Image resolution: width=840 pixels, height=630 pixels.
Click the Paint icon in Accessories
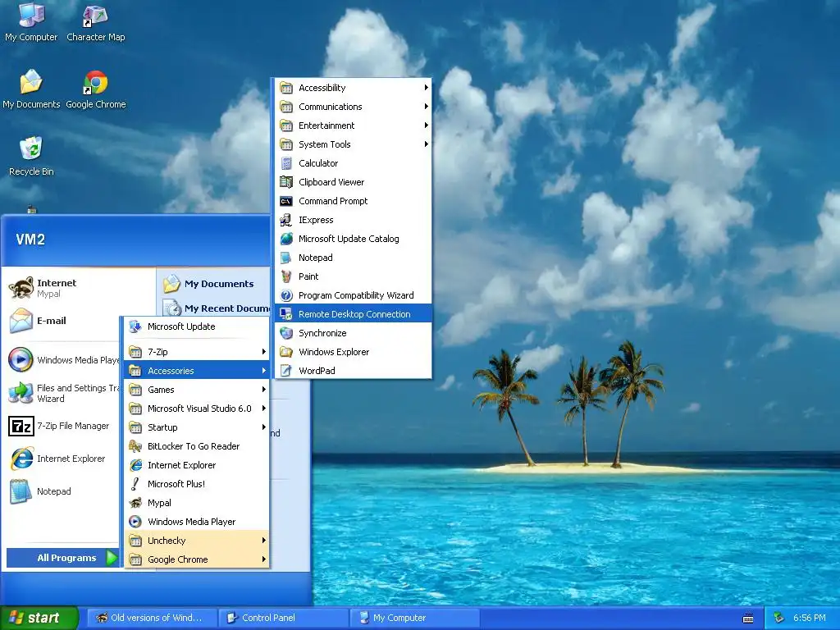pos(286,276)
